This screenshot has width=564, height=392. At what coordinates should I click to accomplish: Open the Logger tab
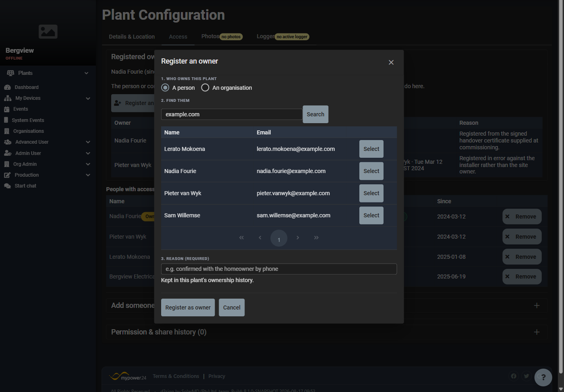(283, 37)
